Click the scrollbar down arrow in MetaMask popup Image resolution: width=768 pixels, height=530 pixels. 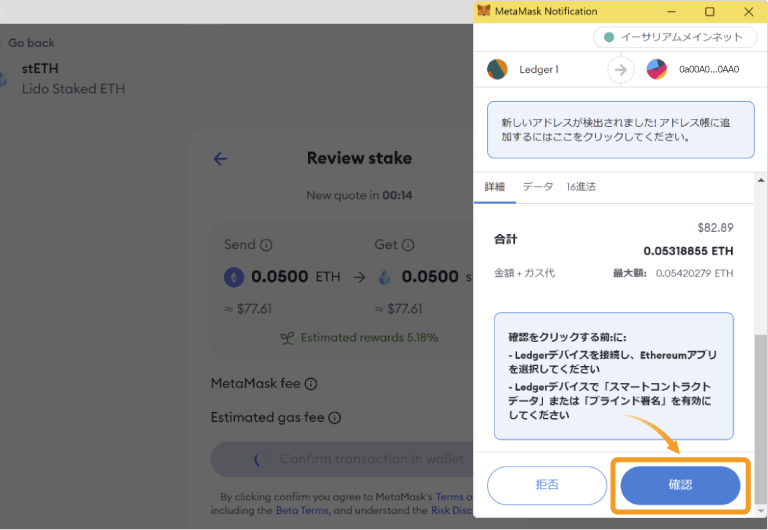[x=761, y=510]
